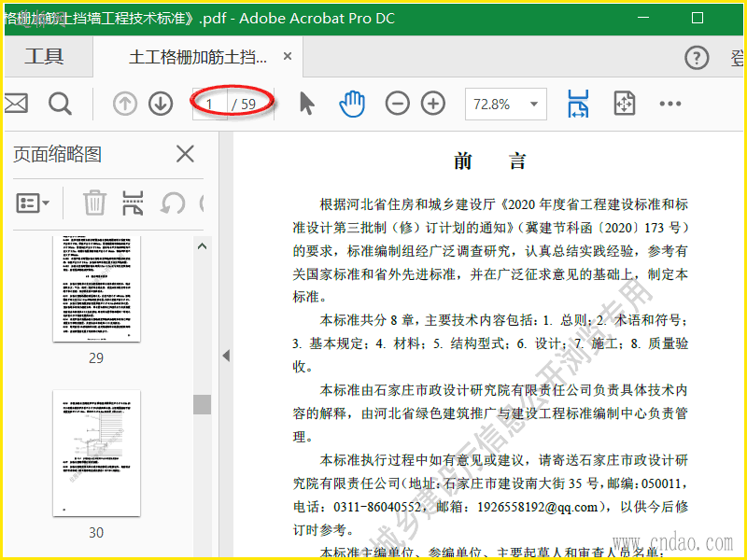Screen dimensions: 747x560
Task: Activate the hand pan tool
Action: 352,104
